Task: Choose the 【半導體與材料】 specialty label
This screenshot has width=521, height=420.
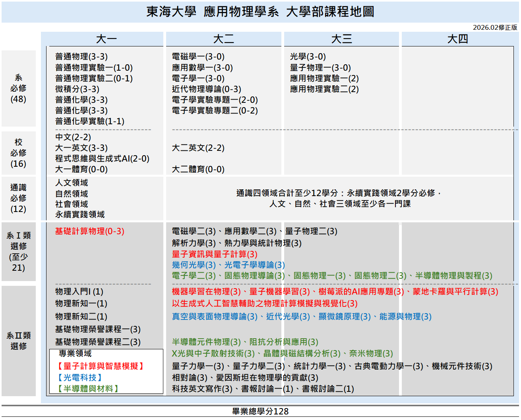Action: tap(88, 389)
